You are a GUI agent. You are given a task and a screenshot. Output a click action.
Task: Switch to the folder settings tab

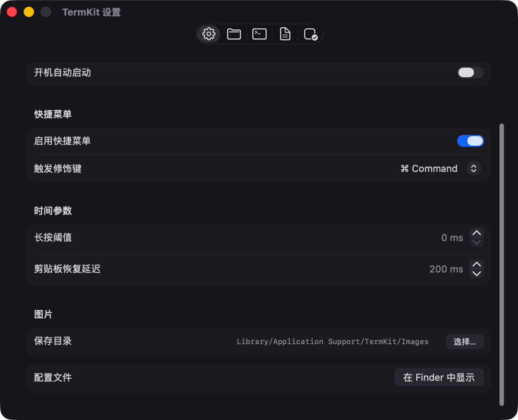point(234,34)
